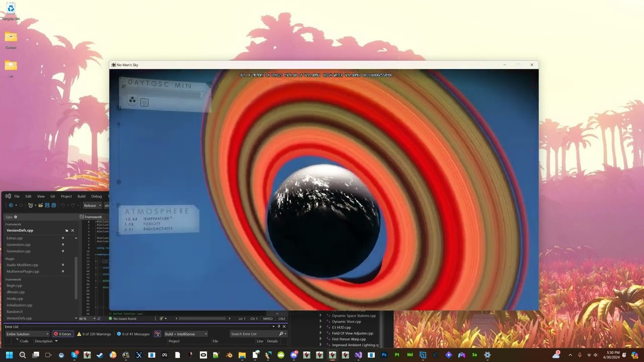Open Photoshop from the taskbar

pyautogui.click(x=384, y=355)
